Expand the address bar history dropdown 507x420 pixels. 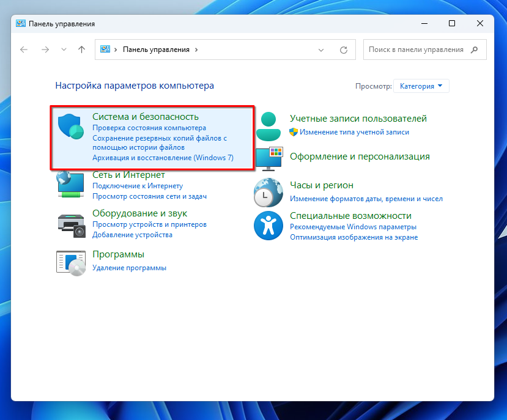[320, 50]
